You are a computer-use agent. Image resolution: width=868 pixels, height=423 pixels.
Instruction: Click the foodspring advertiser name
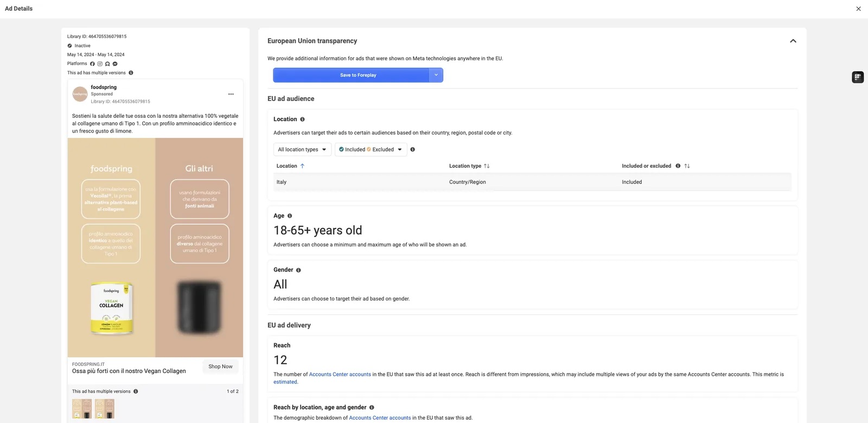104,87
